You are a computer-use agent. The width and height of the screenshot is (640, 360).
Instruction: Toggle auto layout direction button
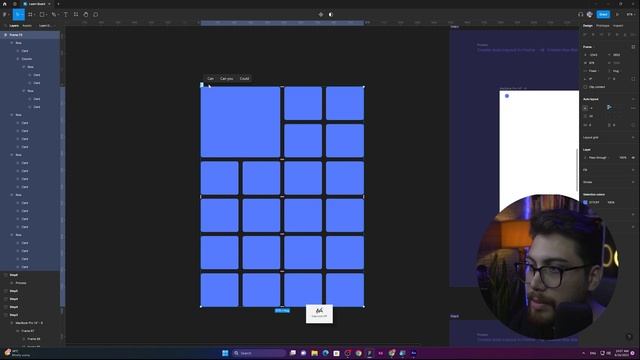[x=585, y=108]
